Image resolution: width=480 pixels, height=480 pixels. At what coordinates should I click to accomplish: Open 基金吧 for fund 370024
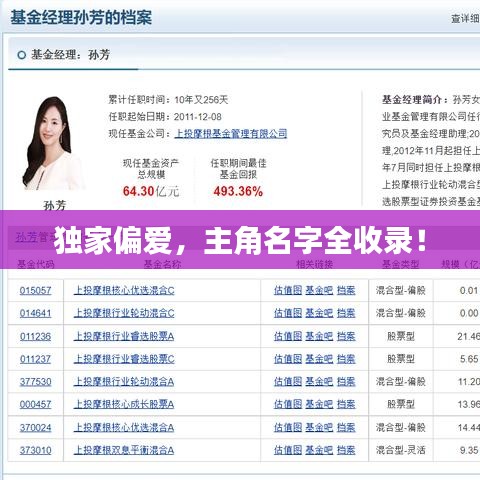(319, 427)
